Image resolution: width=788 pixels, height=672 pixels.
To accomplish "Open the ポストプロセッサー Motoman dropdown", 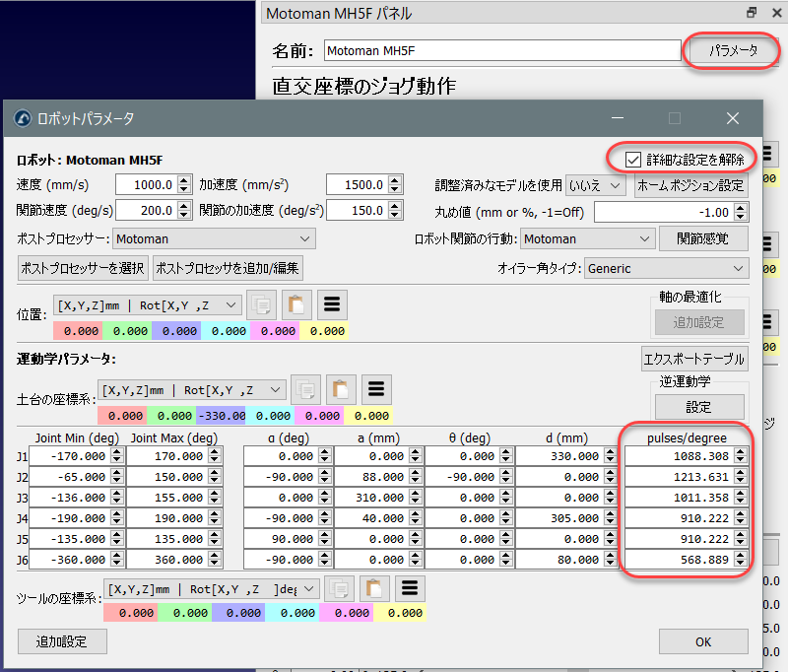I will click(x=214, y=238).
